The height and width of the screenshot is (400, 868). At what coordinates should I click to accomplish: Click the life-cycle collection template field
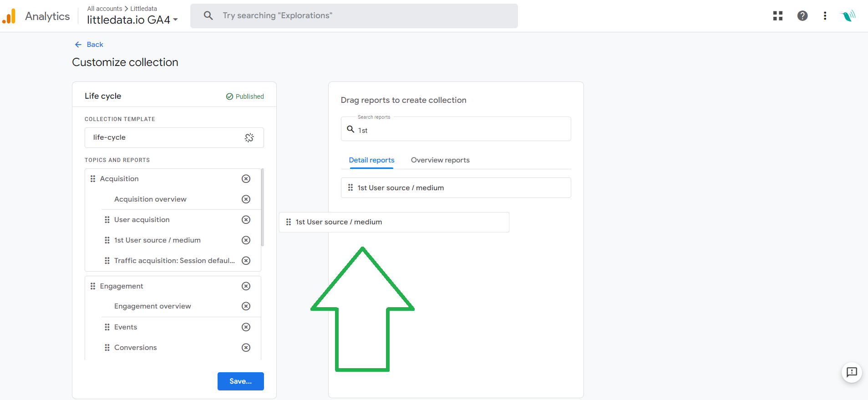coord(174,137)
